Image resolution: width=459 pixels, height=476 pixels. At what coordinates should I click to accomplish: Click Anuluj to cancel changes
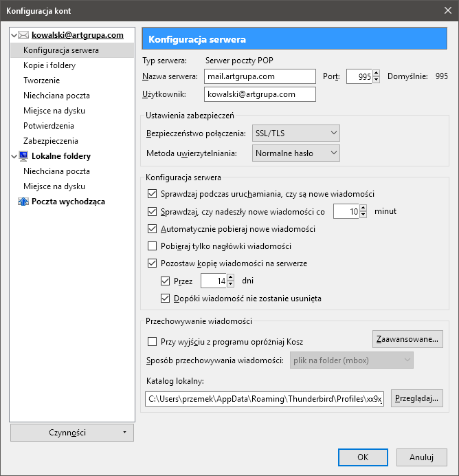tap(421, 457)
